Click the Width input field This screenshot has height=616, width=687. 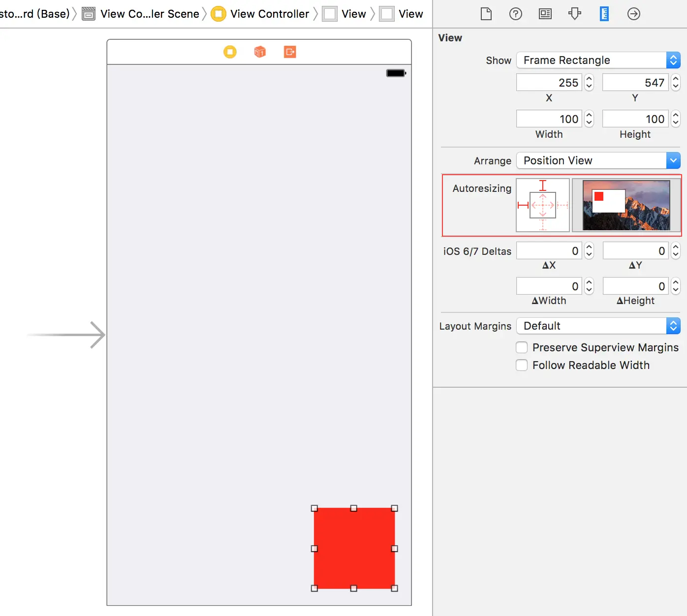[x=549, y=119]
